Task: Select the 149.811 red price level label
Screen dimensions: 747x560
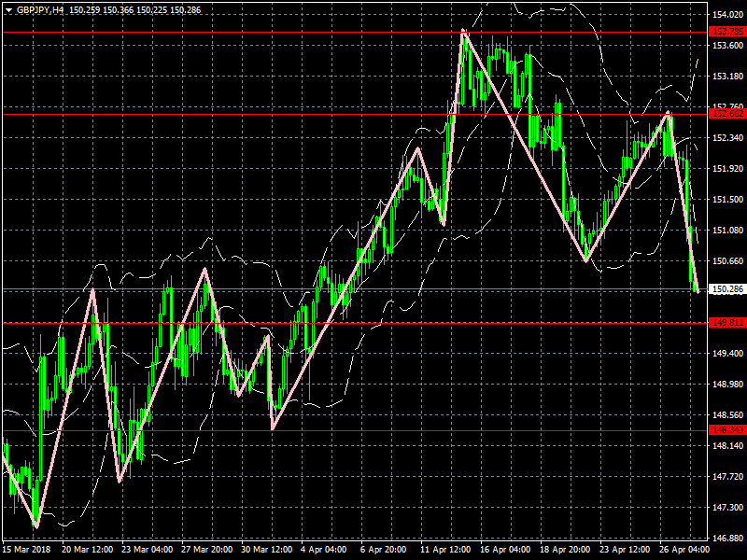Action: (727, 323)
